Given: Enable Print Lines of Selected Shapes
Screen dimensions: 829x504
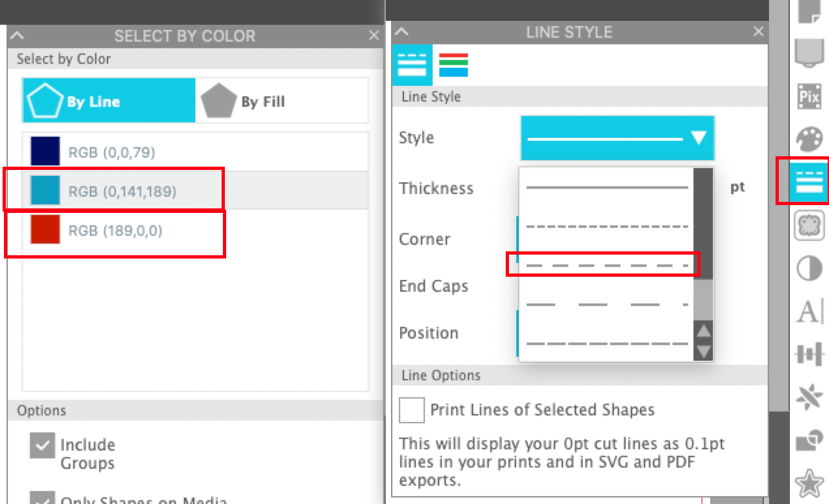Looking at the screenshot, I should tap(412, 410).
